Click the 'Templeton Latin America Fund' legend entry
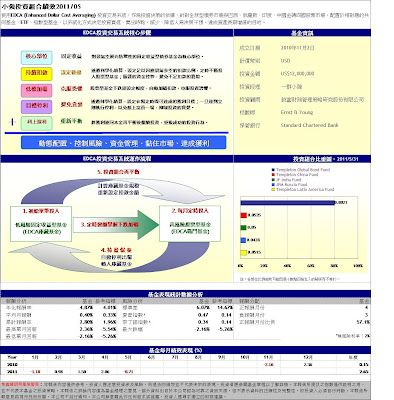 pos(303,189)
